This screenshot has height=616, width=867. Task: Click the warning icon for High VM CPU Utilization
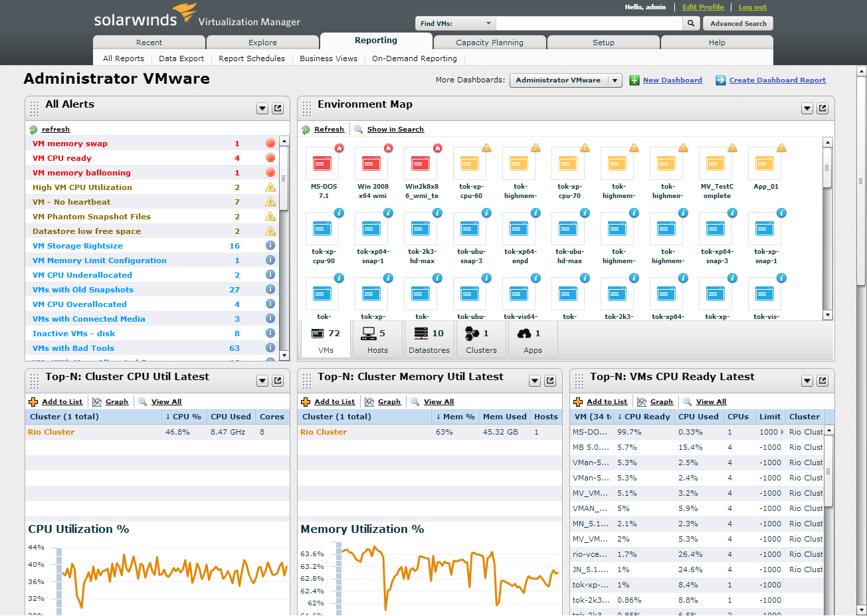[x=270, y=187]
